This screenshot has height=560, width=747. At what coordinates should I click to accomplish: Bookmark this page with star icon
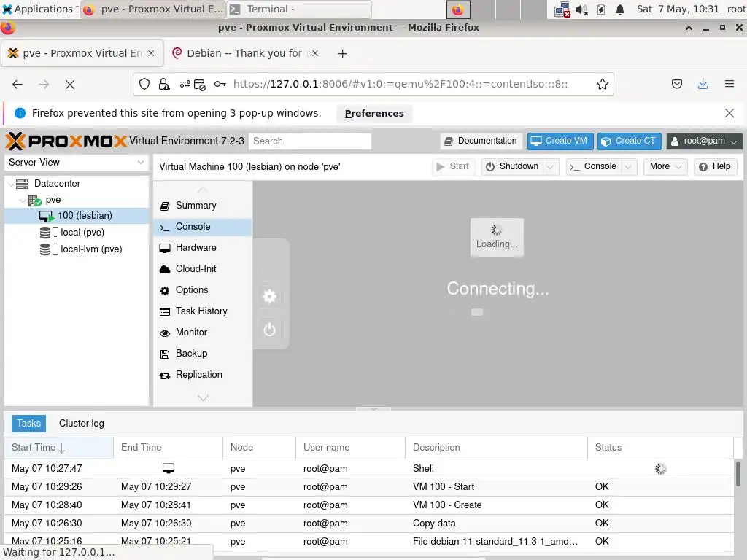pos(602,85)
